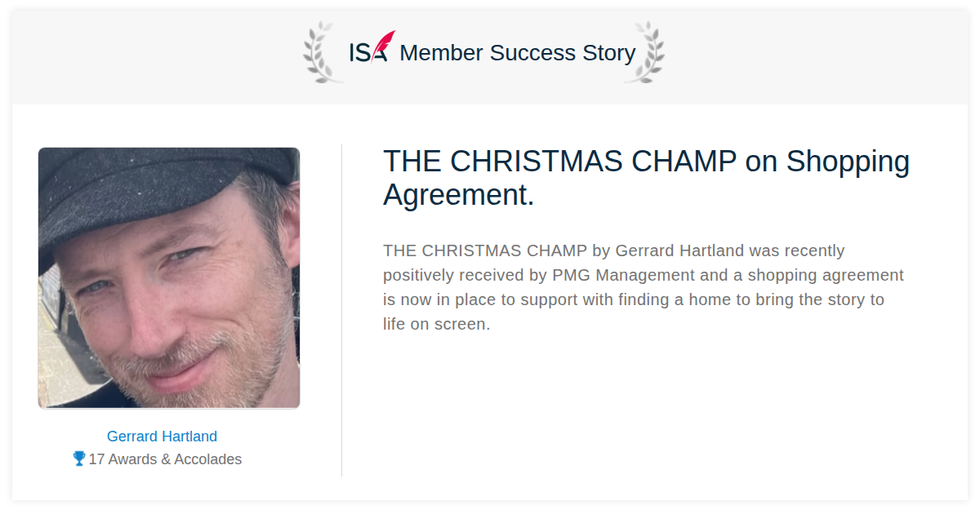Open Gerrard Hartland's profile photo
Screen dimensions: 980x514
point(169,277)
